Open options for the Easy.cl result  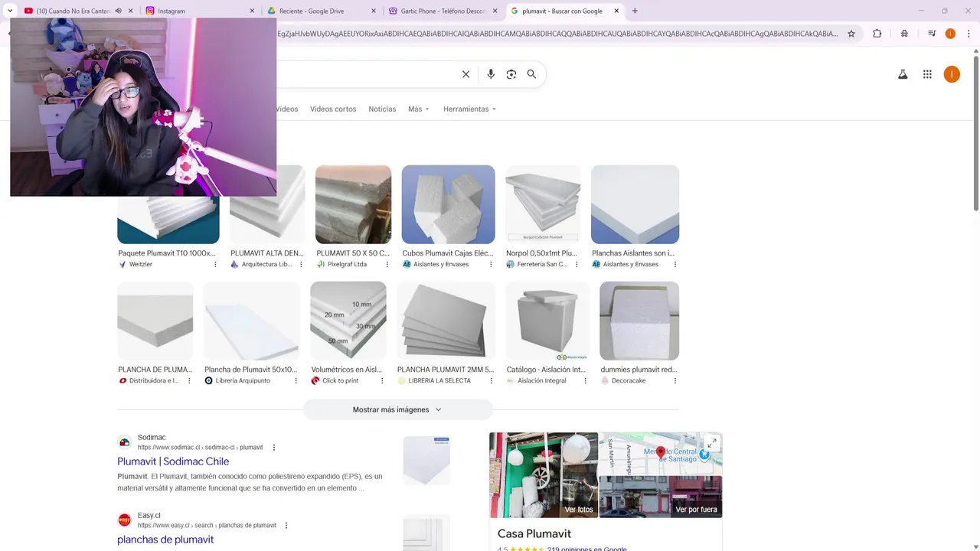[286, 526]
